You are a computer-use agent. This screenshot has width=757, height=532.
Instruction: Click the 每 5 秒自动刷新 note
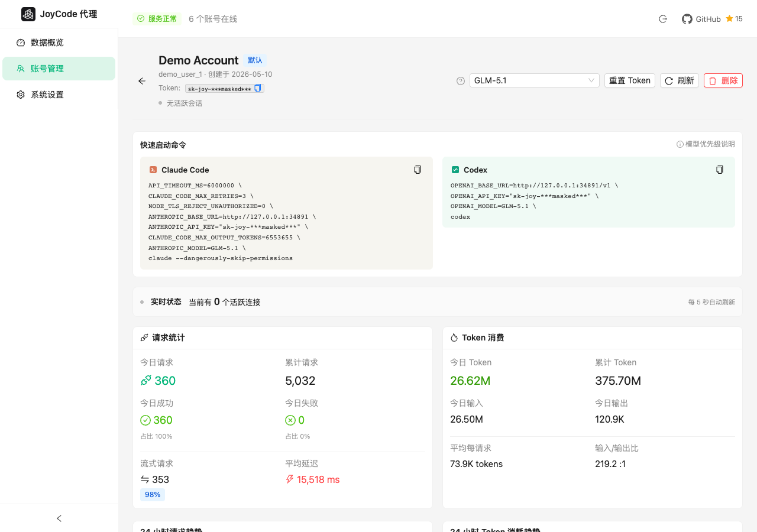[711, 302]
